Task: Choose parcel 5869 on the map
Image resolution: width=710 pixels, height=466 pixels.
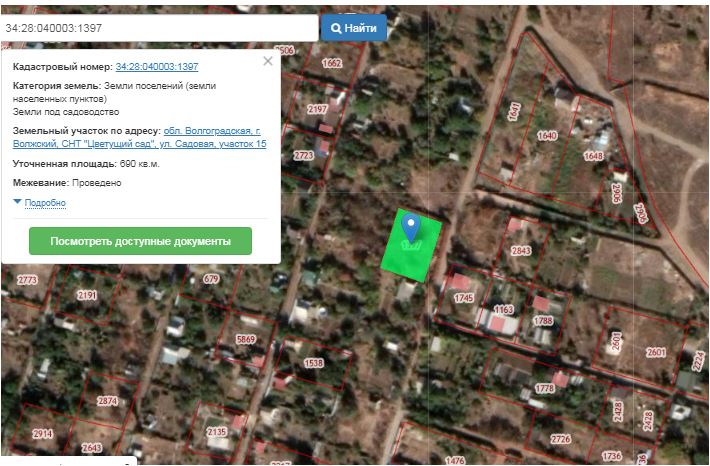Action: coord(246,340)
